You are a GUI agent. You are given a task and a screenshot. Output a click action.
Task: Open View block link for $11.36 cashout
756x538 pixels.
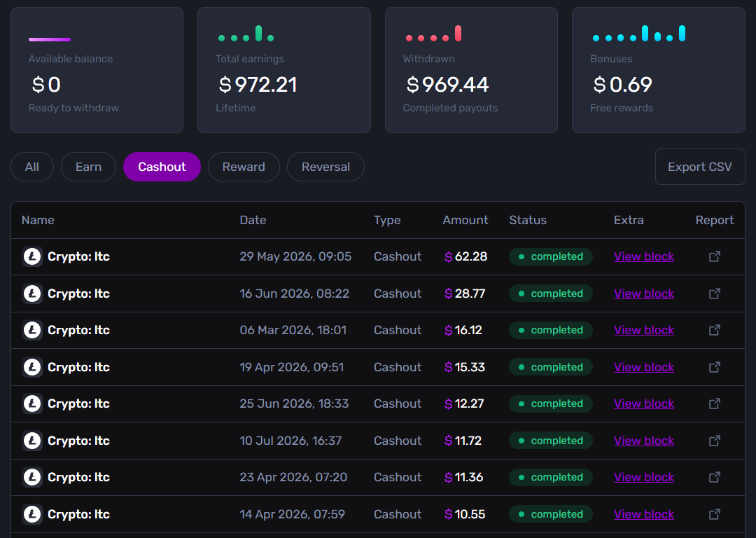644,477
